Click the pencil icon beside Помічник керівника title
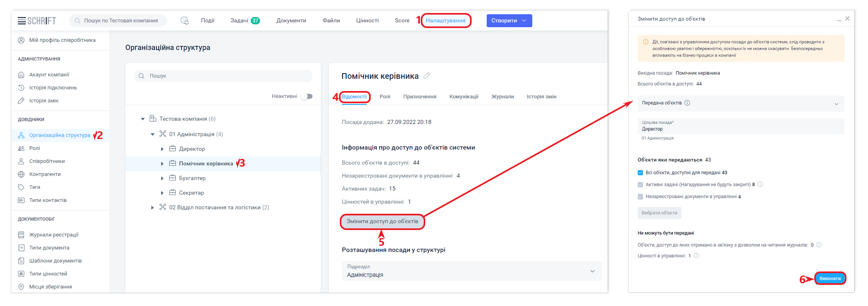 [427, 76]
